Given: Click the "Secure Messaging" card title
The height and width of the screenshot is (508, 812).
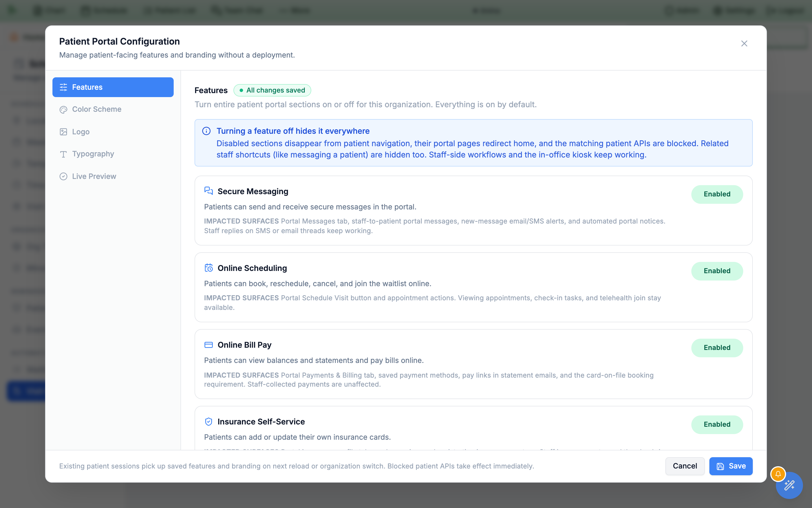Looking at the screenshot, I should [253, 191].
